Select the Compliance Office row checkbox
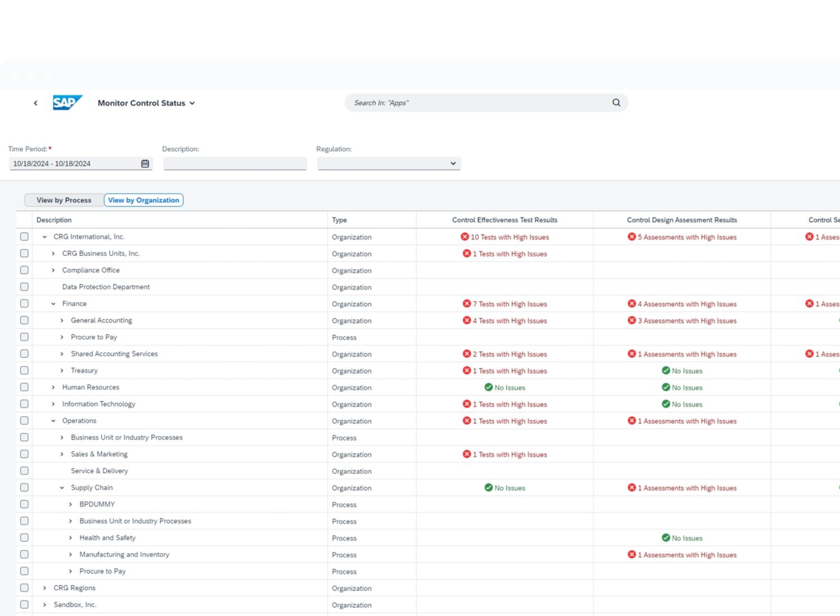Image resolution: width=840 pixels, height=616 pixels. [x=24, y=270]
